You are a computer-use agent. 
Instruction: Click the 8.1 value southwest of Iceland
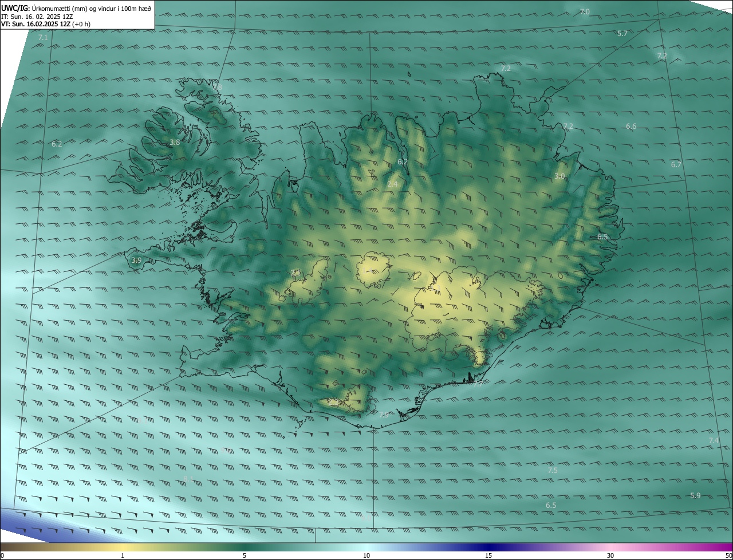click(189, 479)
